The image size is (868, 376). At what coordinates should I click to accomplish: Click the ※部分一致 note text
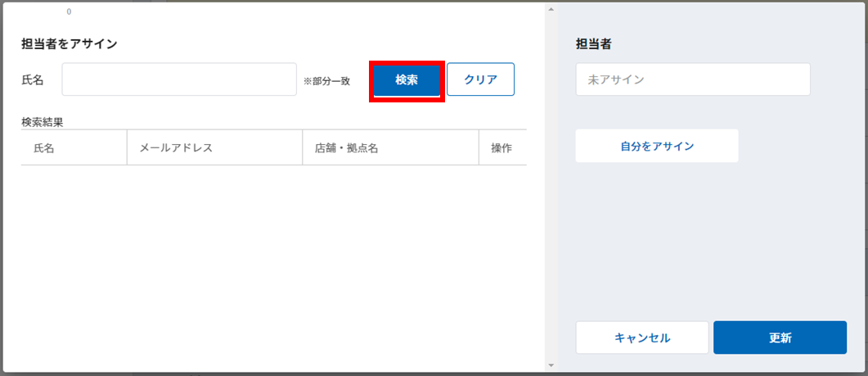[326, 81]
